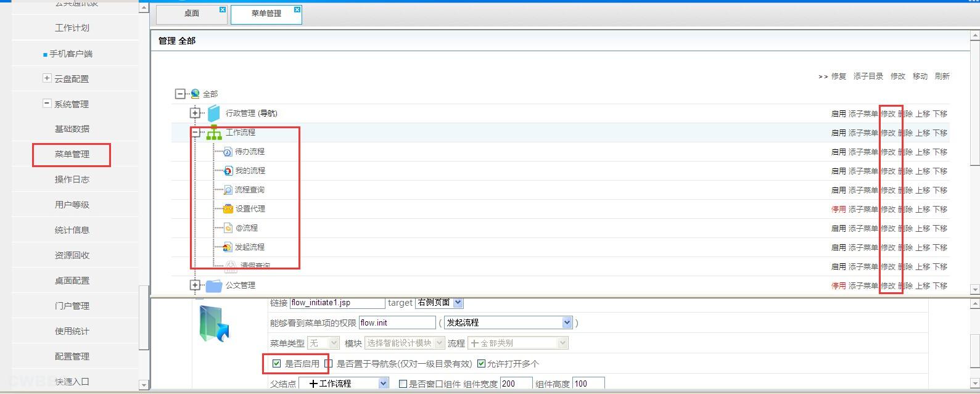Collapse 系统管理 in the sidebar
This screenshot has height=394, width=980.
point(47,104)
